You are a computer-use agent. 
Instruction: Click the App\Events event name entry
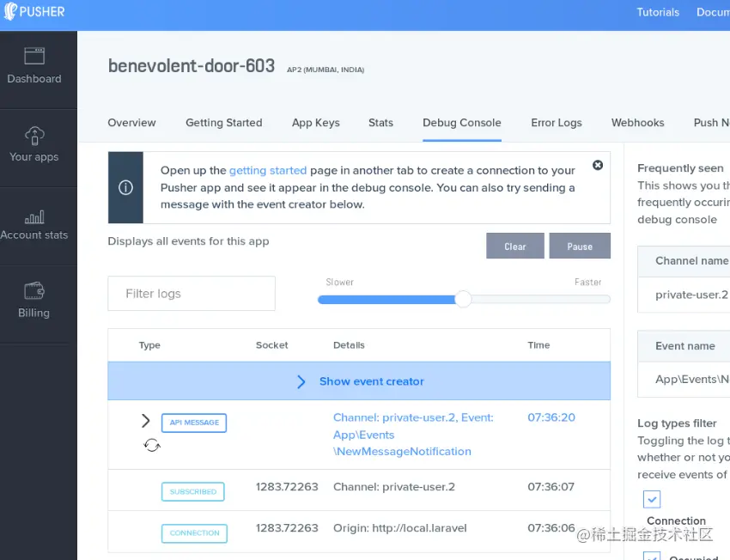click(x=692, y=380)
